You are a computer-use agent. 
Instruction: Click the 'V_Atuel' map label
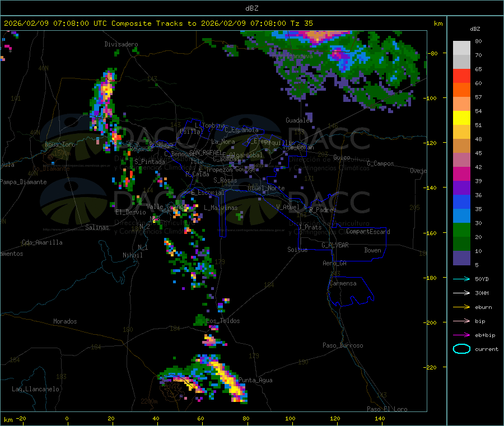pos(288,207)
